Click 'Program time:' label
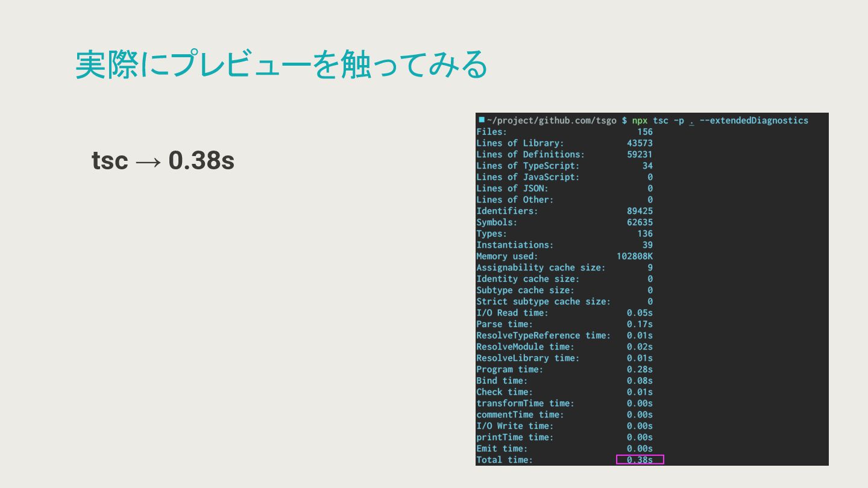Viewport: 868px width, 488px height. (x=510, y=369)
